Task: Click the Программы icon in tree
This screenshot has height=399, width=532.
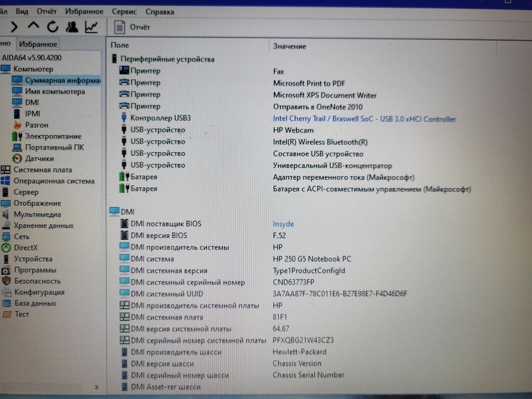Action: [6, 270]
